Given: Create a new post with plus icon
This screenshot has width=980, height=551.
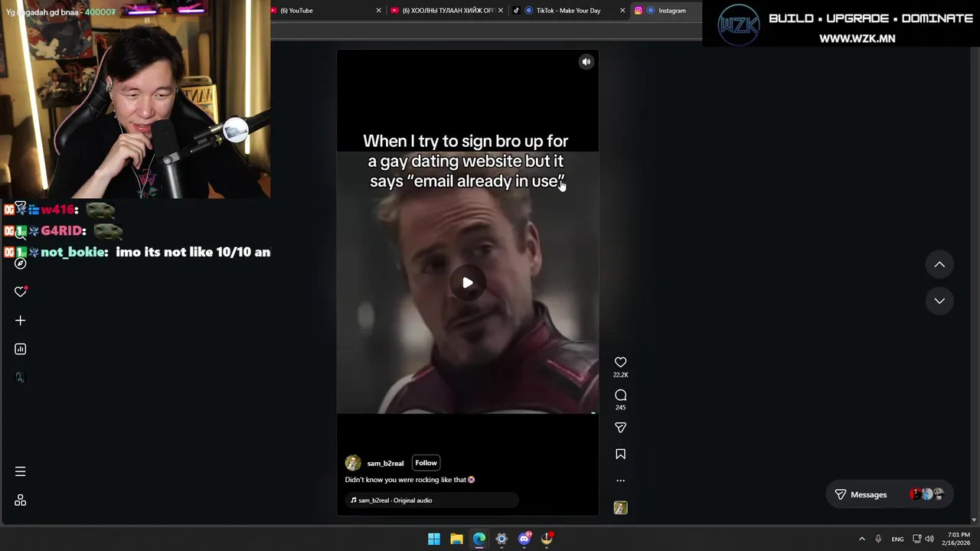Looking at the screenshot, I should 21,320.
